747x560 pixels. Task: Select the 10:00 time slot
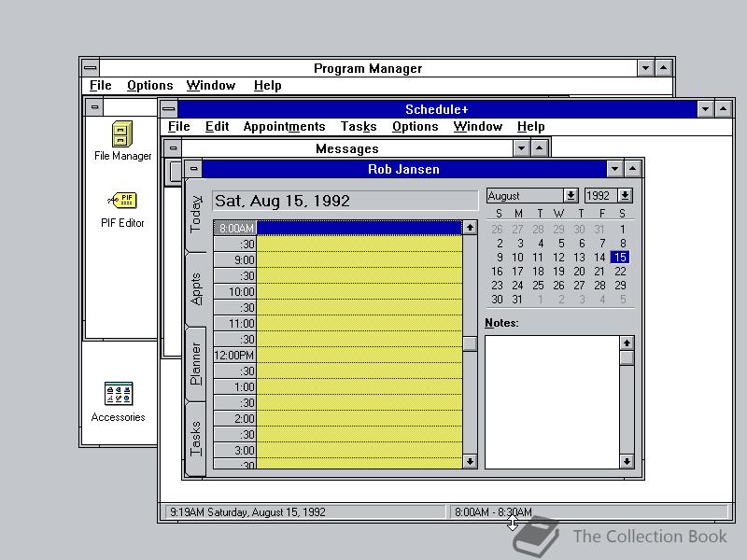click(x=359, y=292)
